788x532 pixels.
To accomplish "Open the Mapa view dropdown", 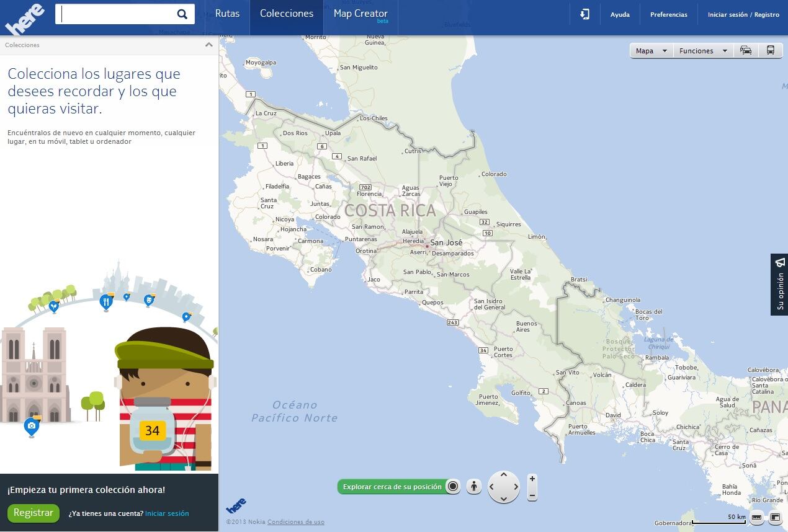I will pyautogui.click(x=651, y=51).
